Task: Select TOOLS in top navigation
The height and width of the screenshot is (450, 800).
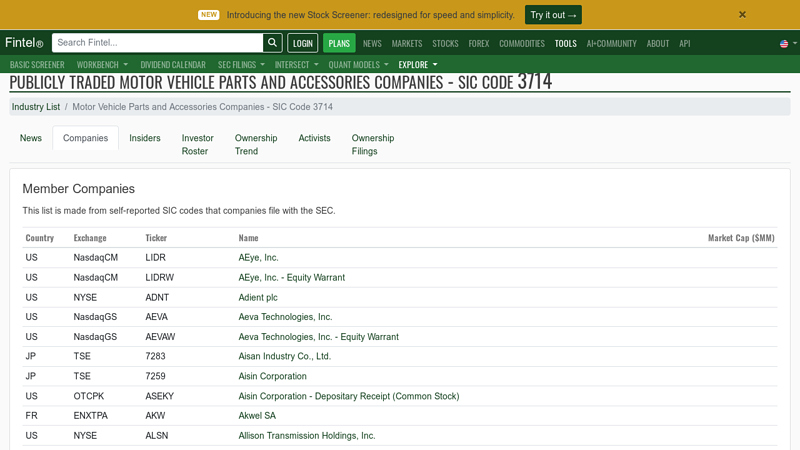Action: coord(565,44)
